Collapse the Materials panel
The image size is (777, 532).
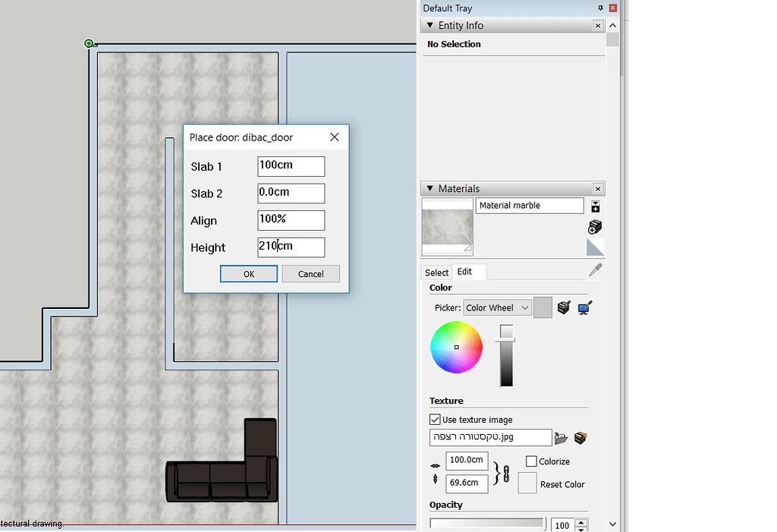pos(430,188)
